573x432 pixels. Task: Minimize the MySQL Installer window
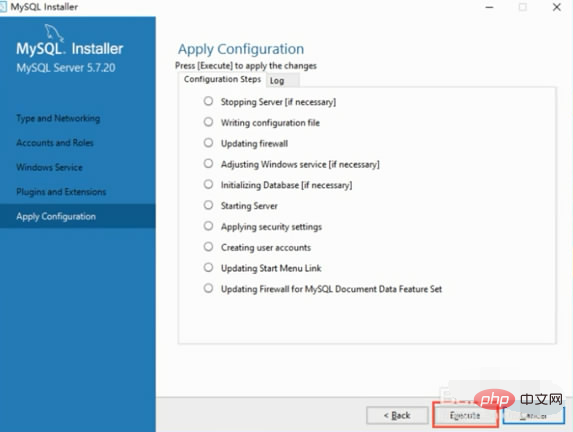(489, 7)
